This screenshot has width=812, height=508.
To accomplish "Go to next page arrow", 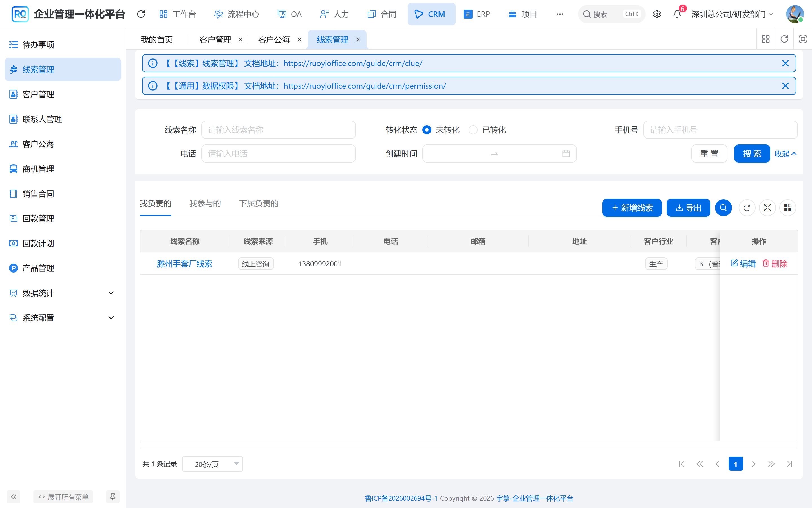I will [753, 464].
